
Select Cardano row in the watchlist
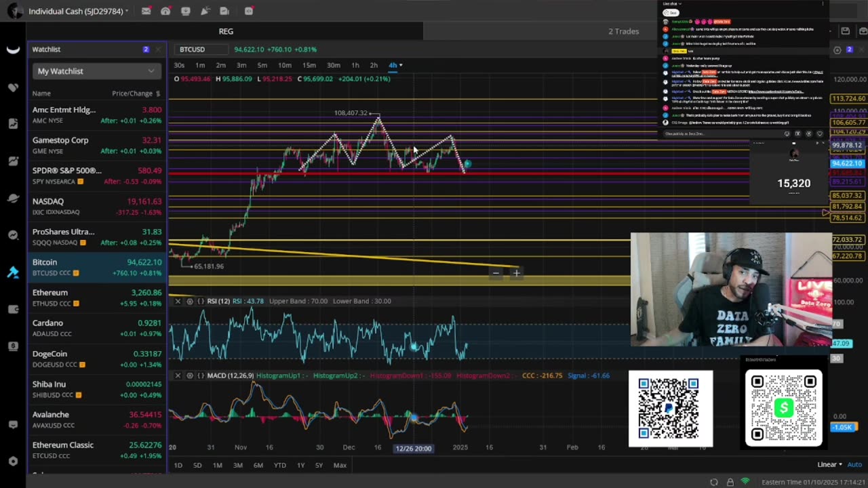96,328
